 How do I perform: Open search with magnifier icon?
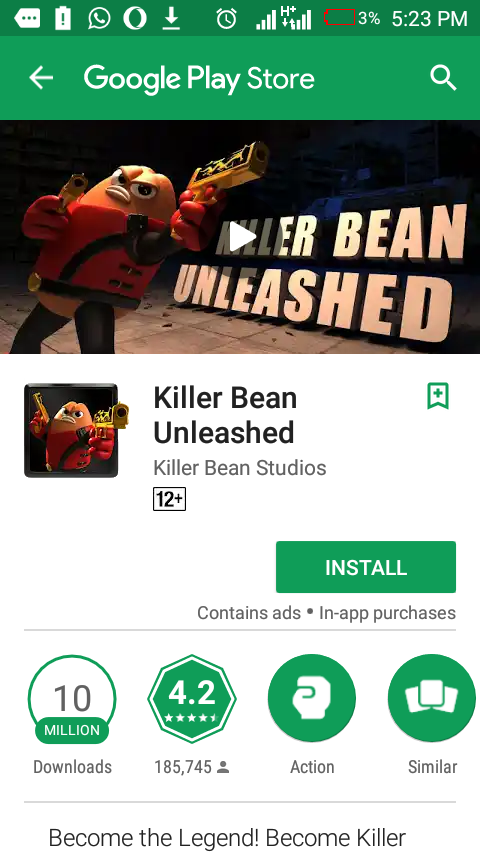click(x=443, y=78)
